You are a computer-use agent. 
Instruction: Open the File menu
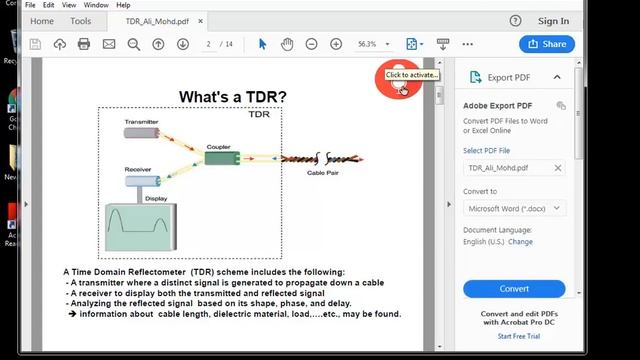click(x=30, y=5)
